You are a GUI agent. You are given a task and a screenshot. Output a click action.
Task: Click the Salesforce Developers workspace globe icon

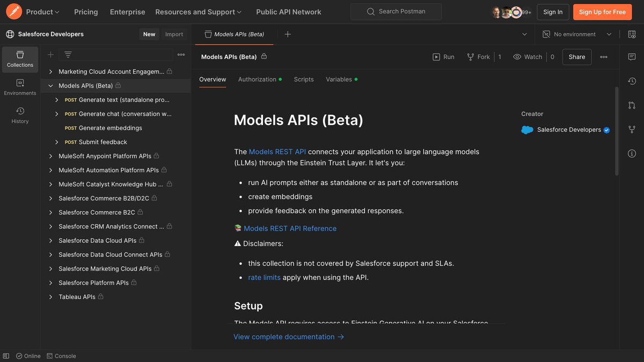pyautogui.click(x=10, y=34)
